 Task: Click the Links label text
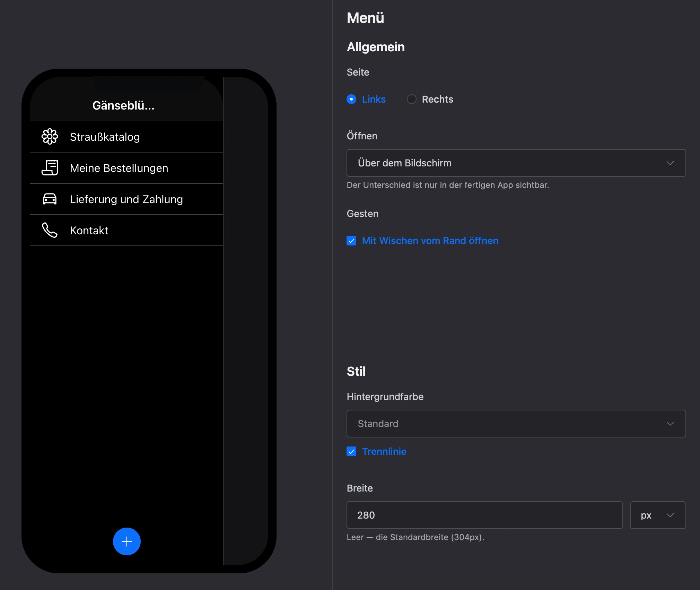[x=374, y=99]
